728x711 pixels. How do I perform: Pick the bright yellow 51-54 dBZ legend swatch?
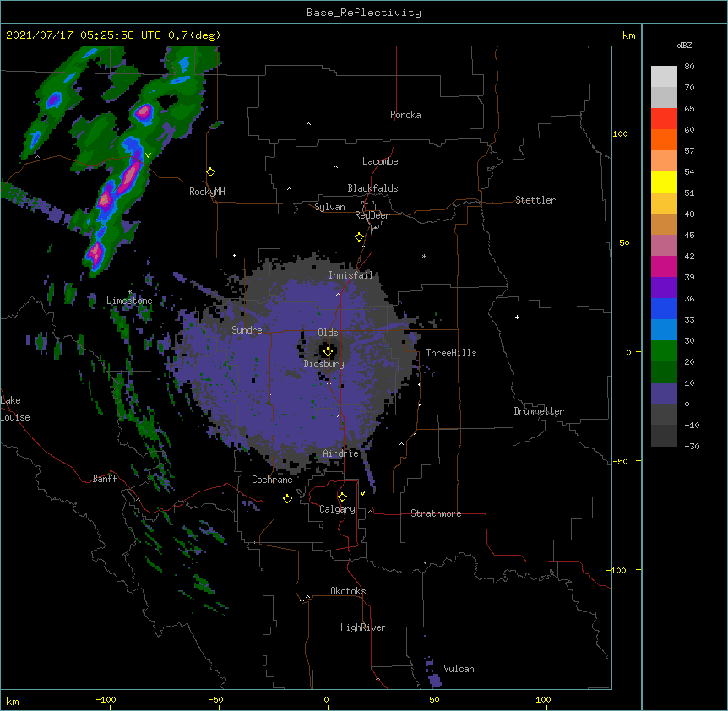pos(664,182)
